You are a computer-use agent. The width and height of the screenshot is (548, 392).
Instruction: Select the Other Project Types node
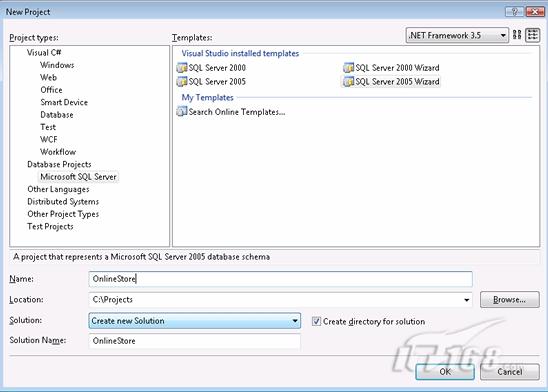click(x=63, y=214)
